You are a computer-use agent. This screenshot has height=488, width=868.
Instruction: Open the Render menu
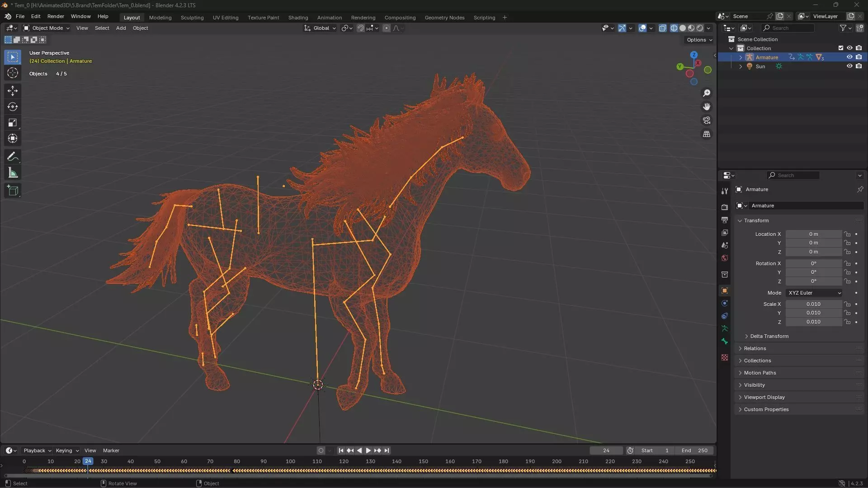pyautogui.click(x=56, y=16)
